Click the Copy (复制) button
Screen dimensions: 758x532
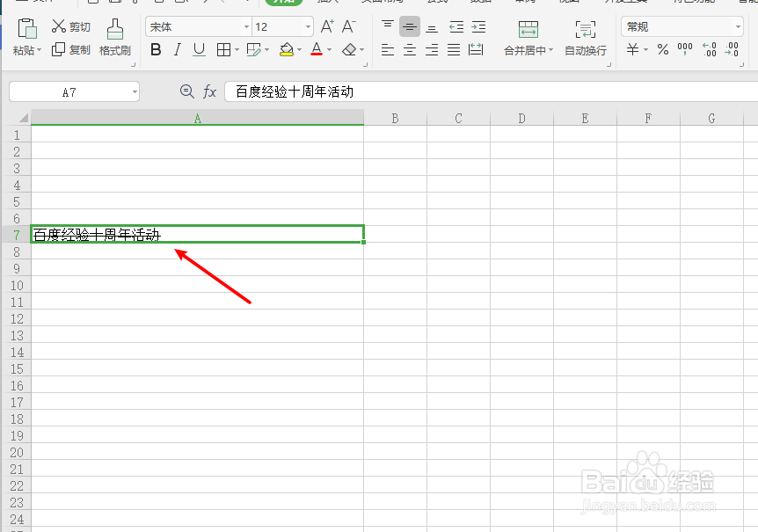[70, 50]
